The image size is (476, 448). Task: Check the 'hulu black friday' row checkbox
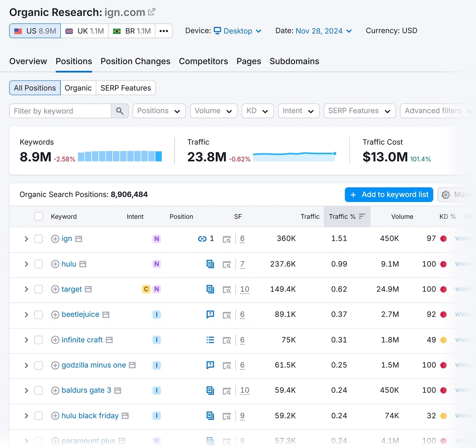(x=38, y=416)
